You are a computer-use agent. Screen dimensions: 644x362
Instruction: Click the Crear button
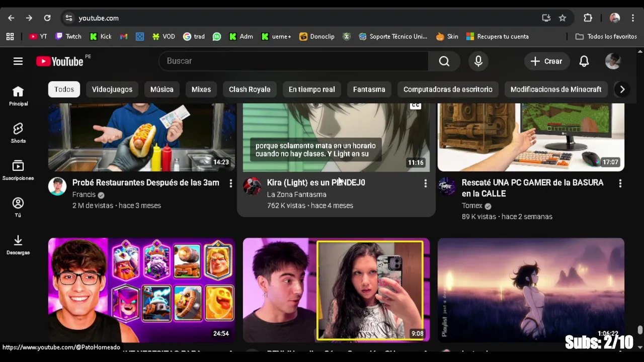pyautogui.click(x=546, y=61)
